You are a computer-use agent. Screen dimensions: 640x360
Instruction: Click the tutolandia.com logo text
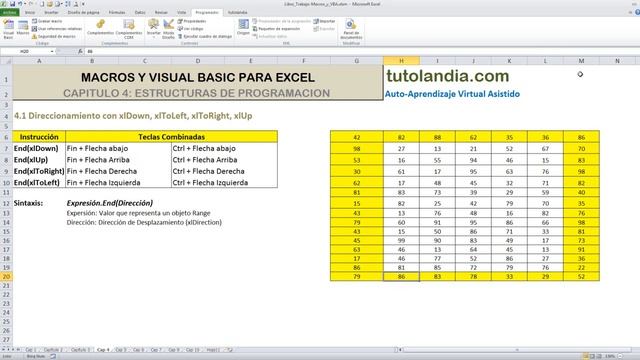tap(447, 76)
